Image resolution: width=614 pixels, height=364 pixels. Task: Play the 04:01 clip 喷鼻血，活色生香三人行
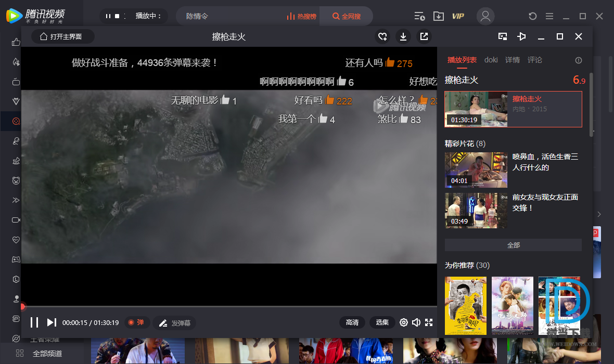pos(476,170)
